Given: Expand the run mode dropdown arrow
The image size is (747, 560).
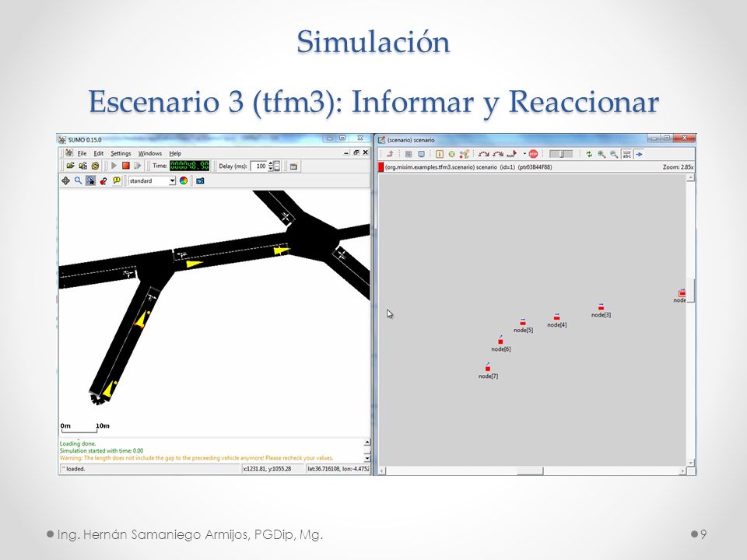Looking at the screenshot, I should [x=524, y=154].
